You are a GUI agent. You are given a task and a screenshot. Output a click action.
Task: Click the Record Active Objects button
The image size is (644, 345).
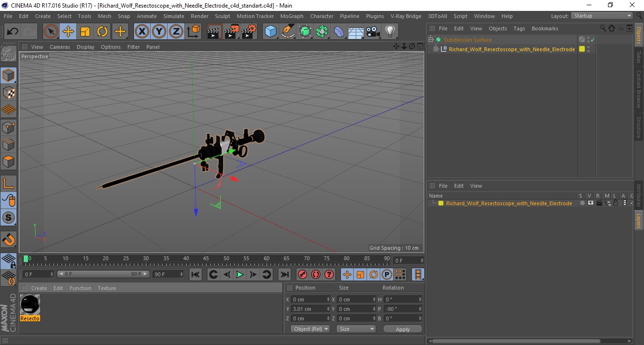(302, 274)
